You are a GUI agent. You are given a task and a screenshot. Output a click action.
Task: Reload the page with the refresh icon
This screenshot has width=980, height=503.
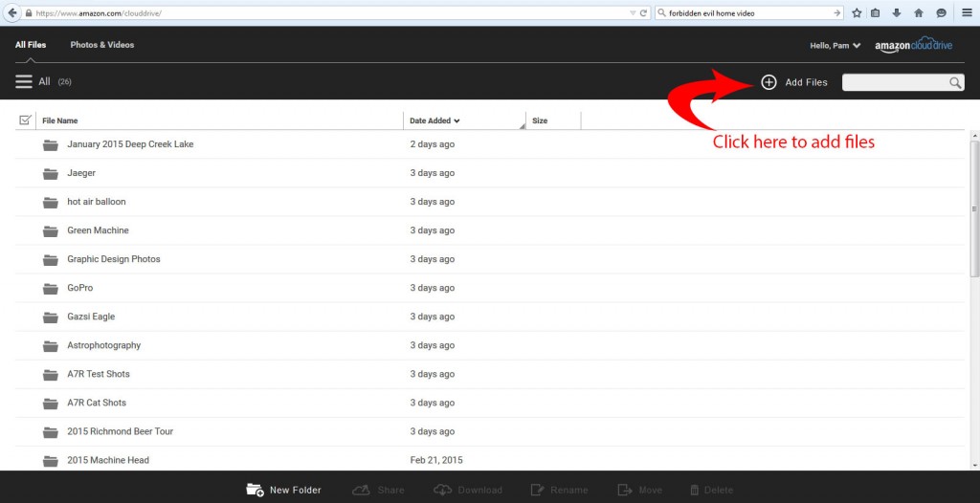point(644,13)
